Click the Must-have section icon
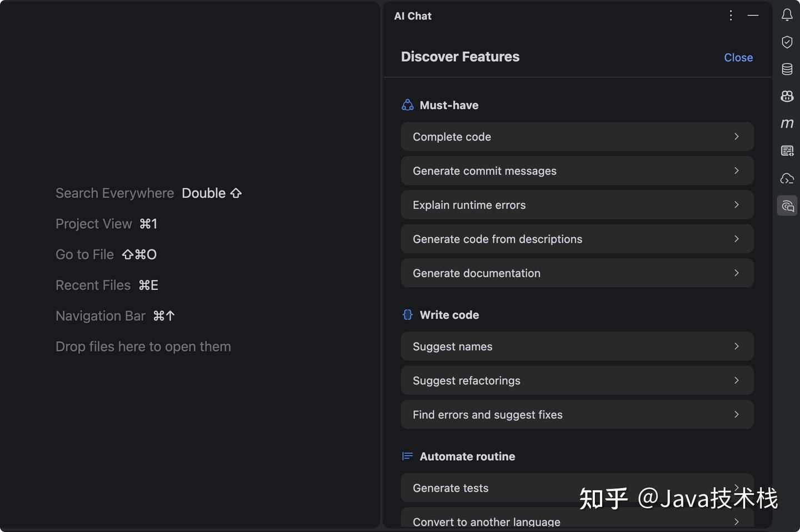 pyautogui.click(x=407, y=105)
